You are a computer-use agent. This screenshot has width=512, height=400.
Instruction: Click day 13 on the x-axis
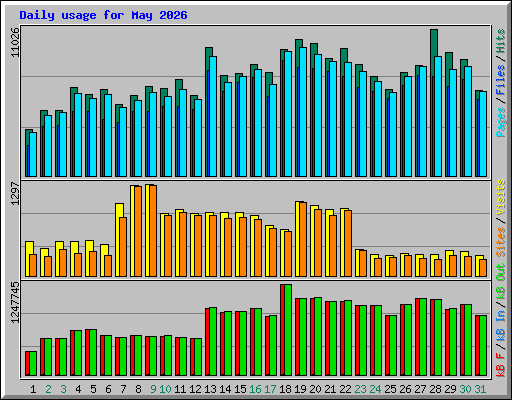(x=210, y=389)
